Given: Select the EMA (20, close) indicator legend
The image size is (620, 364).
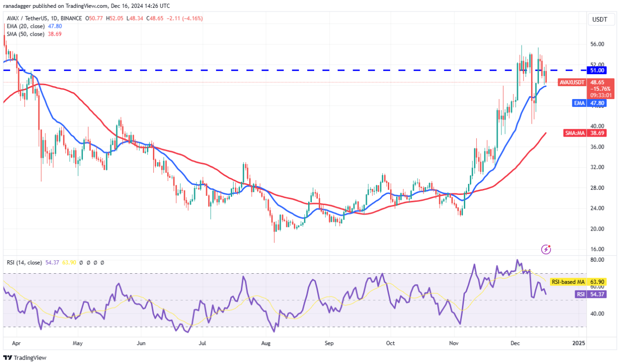Looking at the screenshot, I should (x=25, y=26).
